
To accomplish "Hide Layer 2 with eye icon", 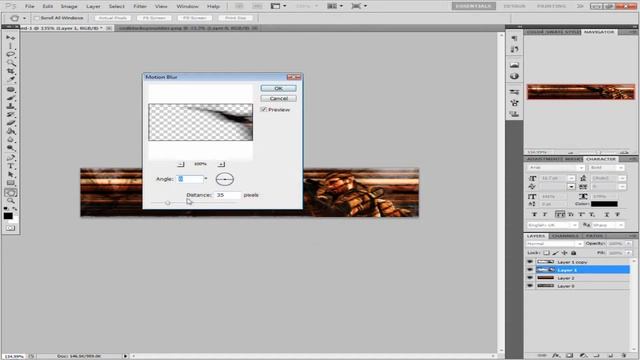I will (x=530, y=278).
